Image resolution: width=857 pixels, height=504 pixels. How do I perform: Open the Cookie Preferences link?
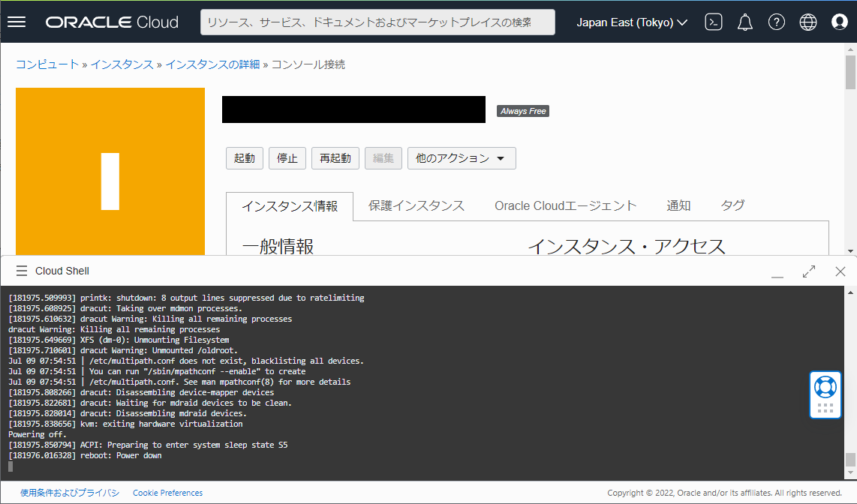pyautogui.click(x=167, y=492)
